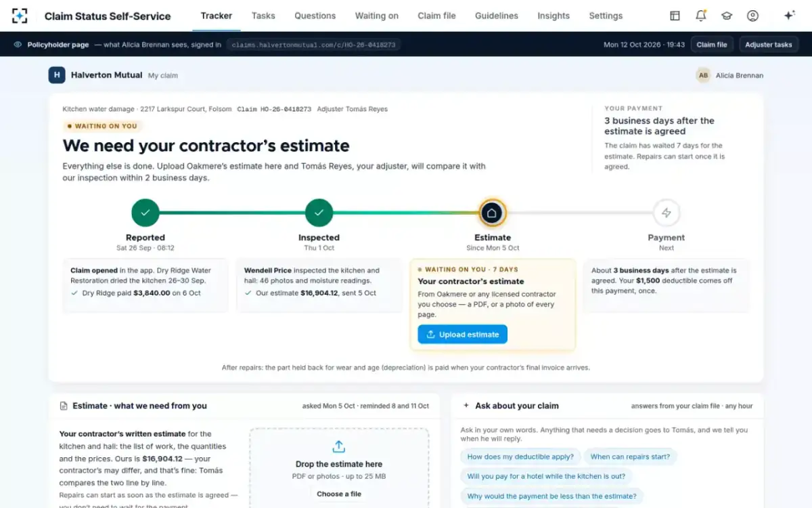Ask "Will you pay for a hotel" question
Viewport: 812px width, 508px height.
pyautogui.click(x=546, y=476)
